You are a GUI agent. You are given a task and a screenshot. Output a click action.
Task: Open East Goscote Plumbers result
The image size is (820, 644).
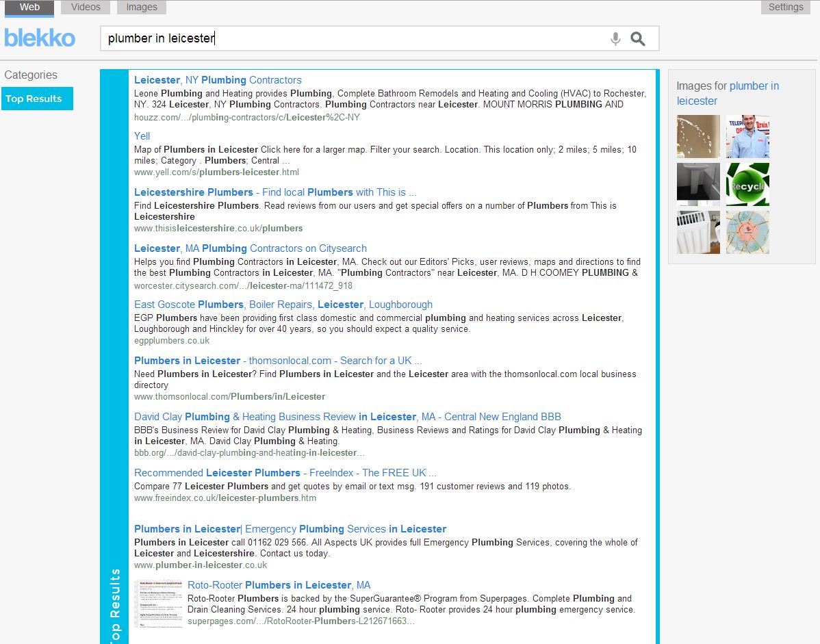(283, 305)
